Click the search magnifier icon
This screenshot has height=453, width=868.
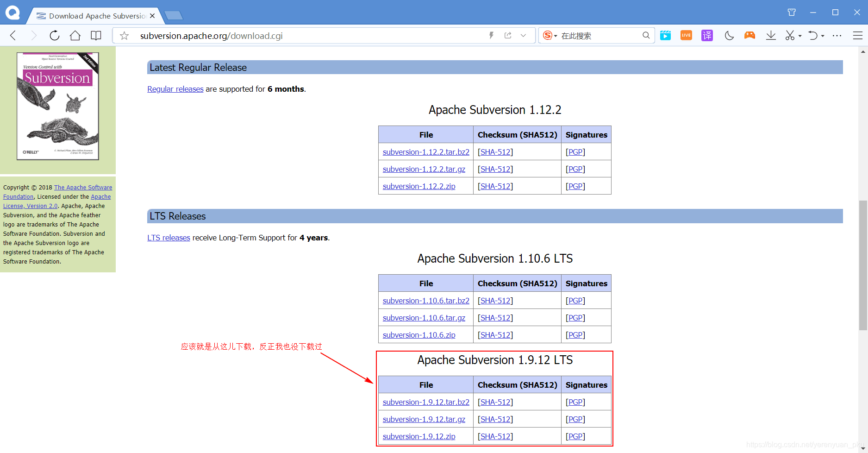point(646,35)
